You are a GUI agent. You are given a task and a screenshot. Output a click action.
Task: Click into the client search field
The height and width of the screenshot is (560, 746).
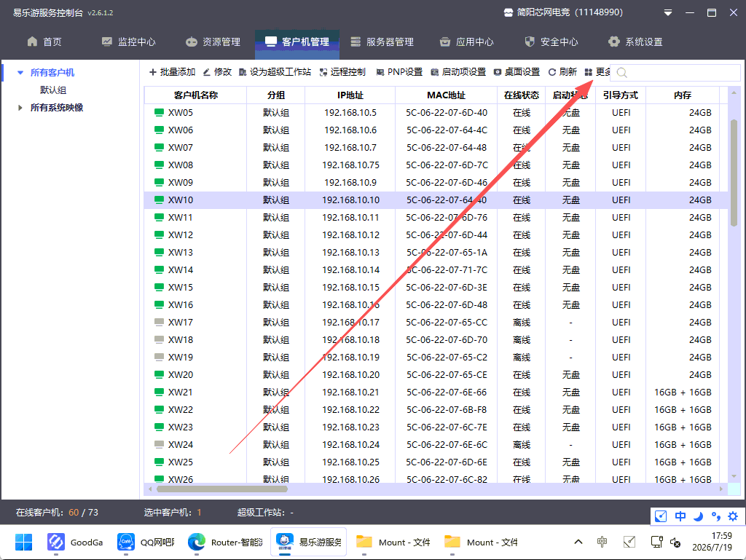click(x=675, y=73)
